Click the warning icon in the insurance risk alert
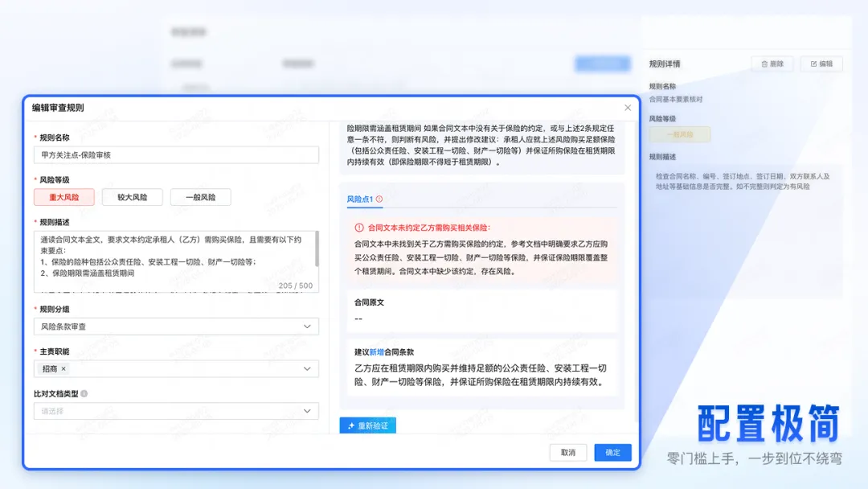The image size is (868, 489). point(360,226)
